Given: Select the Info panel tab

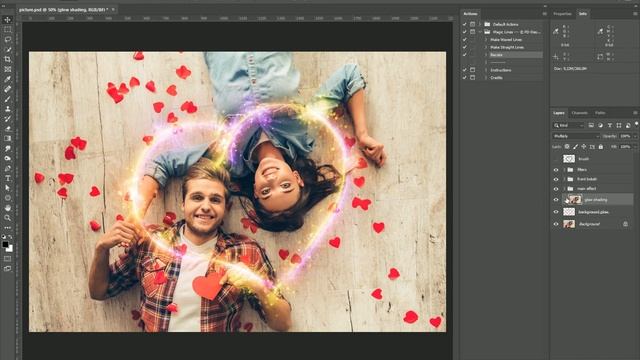Looking at the screenshot, I should pyautogui.click(x=583, y=14).
